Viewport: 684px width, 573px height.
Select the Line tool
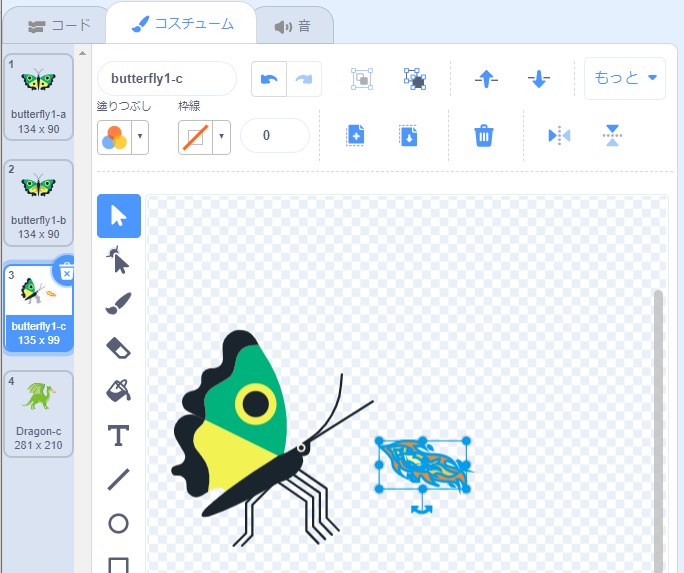coord(119,479)
